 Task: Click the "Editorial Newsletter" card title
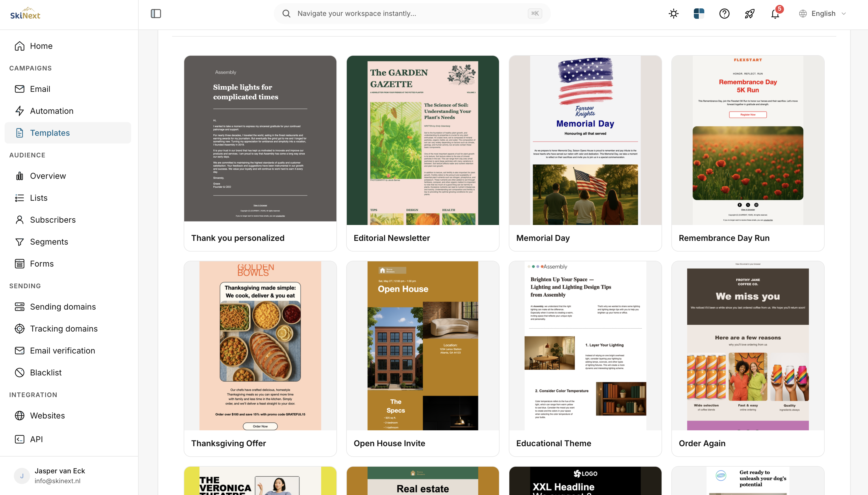click(392, 238)
